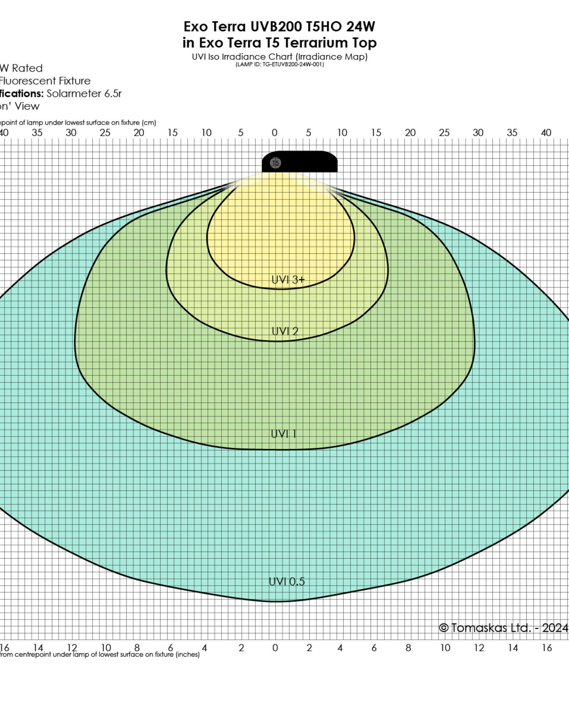Click the "0" centre mark on the inches axis
This screenshot has height=728, width=569.
click(x=275, y=648)
